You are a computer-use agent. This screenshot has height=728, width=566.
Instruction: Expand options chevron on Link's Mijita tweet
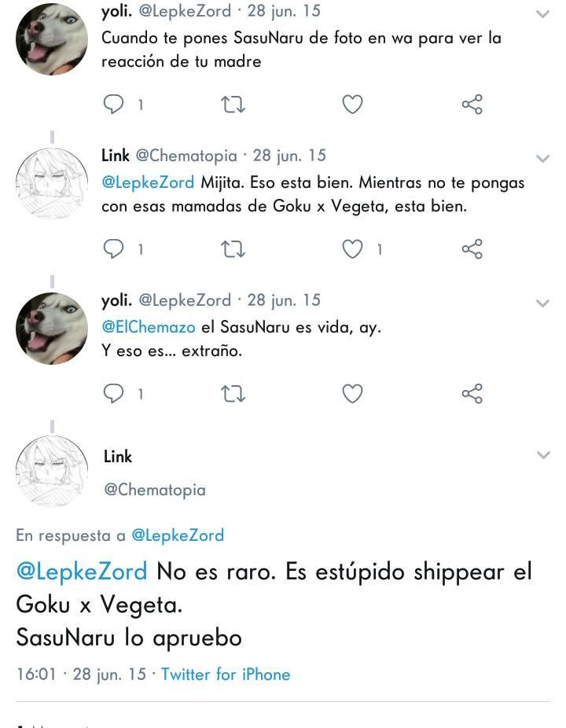(x=542, y=159)
